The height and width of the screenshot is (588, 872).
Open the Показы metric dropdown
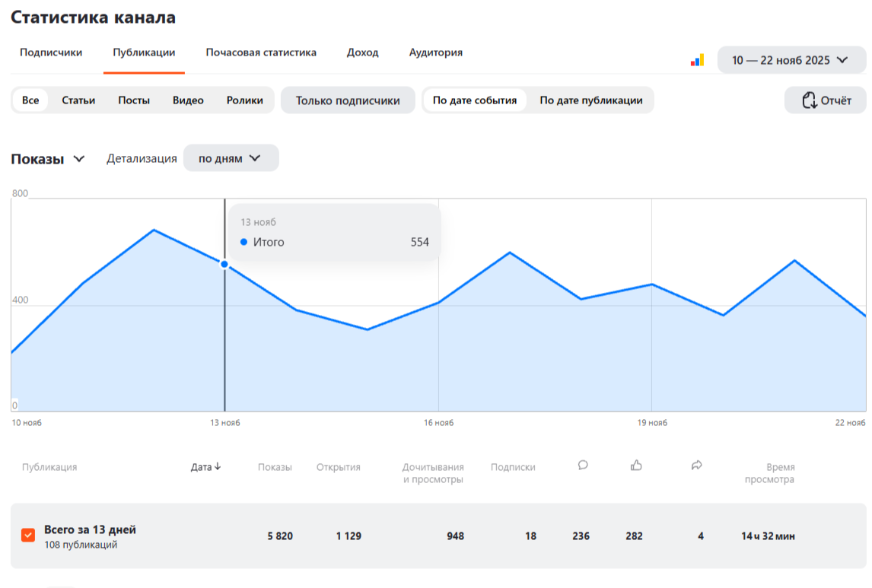48,159
